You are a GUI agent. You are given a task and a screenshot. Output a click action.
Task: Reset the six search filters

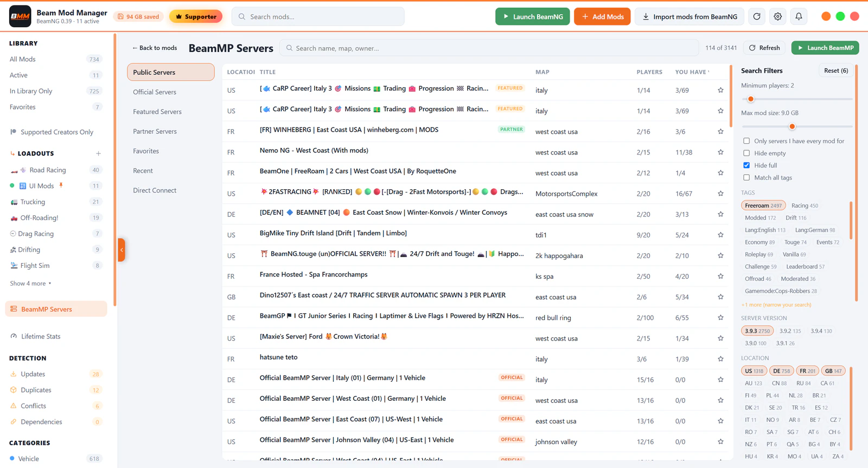pos(836,70)
